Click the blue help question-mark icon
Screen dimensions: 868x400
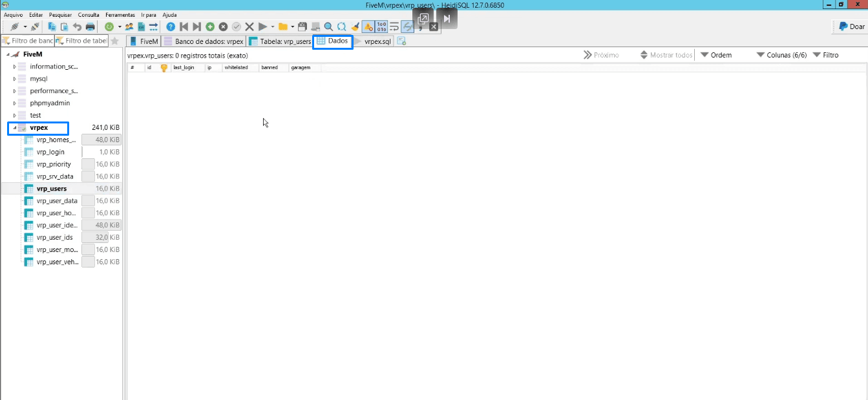(171, 26)
